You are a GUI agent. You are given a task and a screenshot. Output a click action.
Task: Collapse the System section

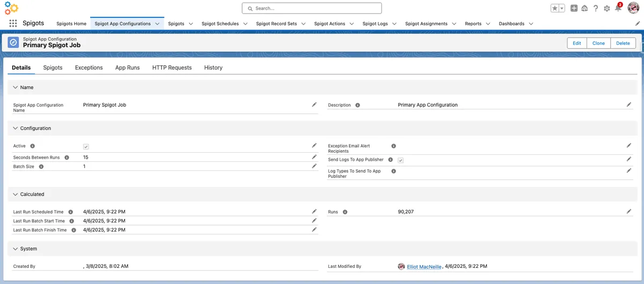(15, 249)
